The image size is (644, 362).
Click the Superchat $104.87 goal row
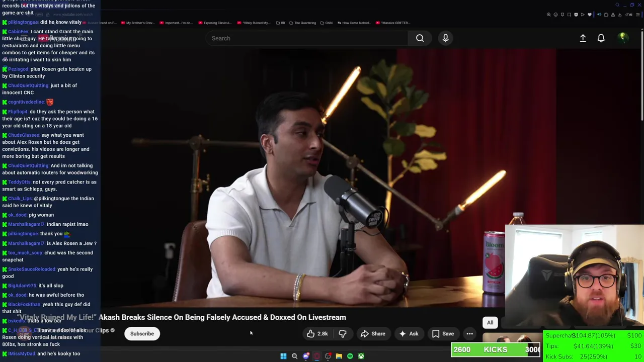594,336
